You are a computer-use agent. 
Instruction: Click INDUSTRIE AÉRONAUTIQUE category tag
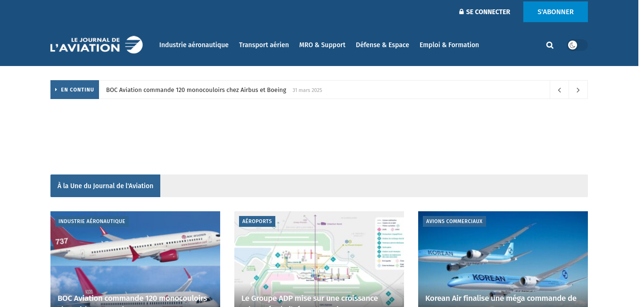coord(92,221)
